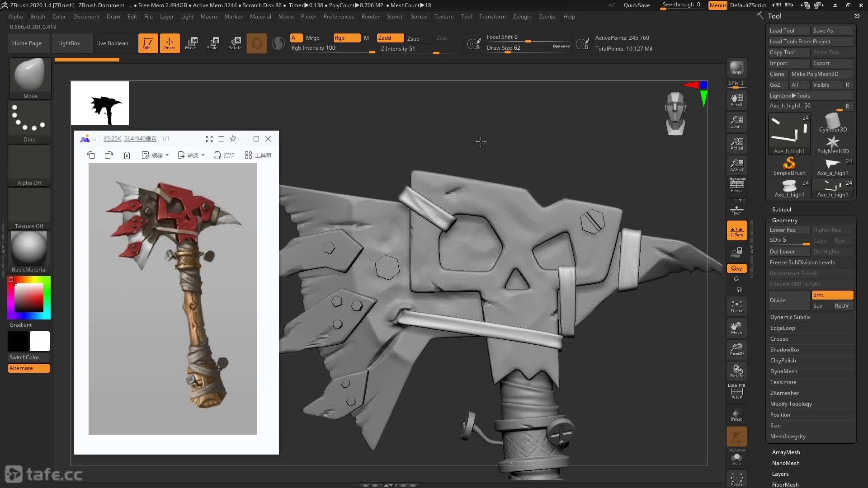Expand the Dynamic Subdiv subsection

790,317
